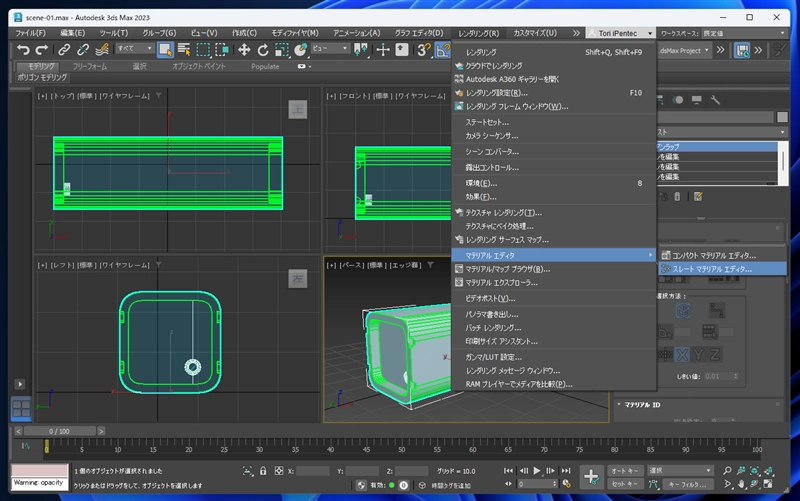
Task: Click the X coordinate input field
Action: tap(313, 471)
